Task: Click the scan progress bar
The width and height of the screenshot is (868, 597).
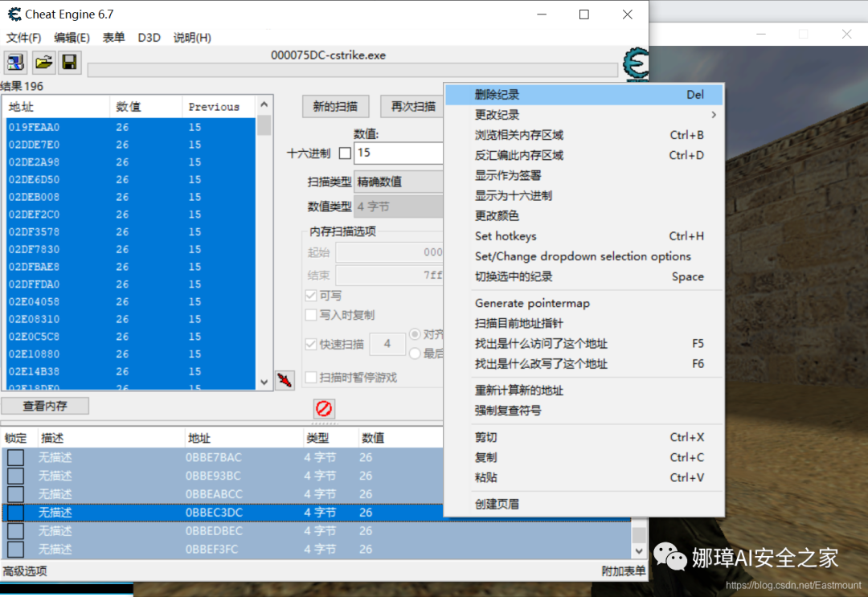Action: pos(353,70)
